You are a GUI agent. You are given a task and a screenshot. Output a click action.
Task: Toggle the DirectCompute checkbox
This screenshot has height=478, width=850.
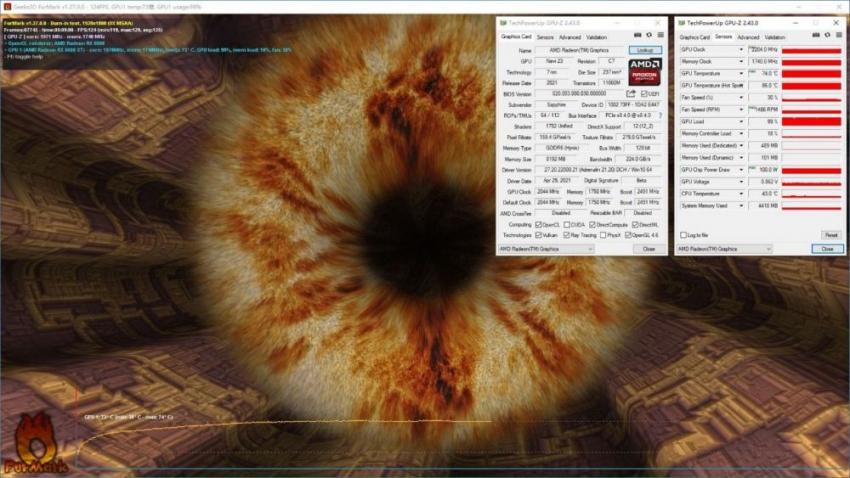pos(593,224)
